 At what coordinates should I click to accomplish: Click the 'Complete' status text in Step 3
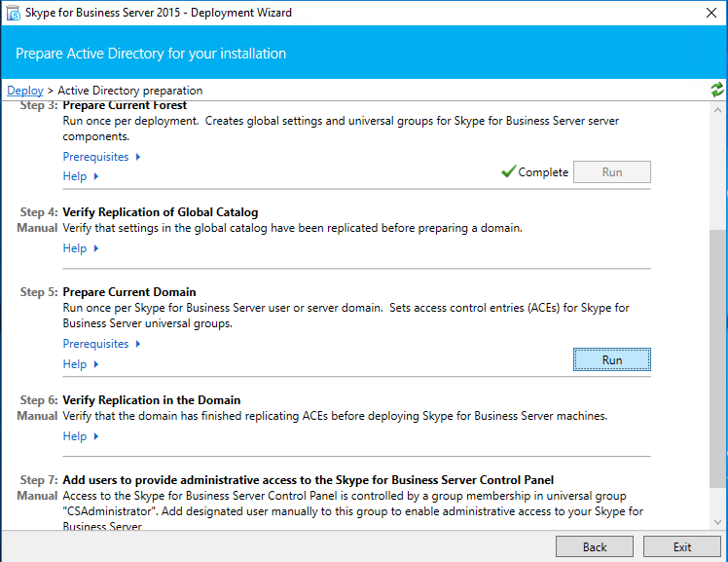[x=543, y=171]
